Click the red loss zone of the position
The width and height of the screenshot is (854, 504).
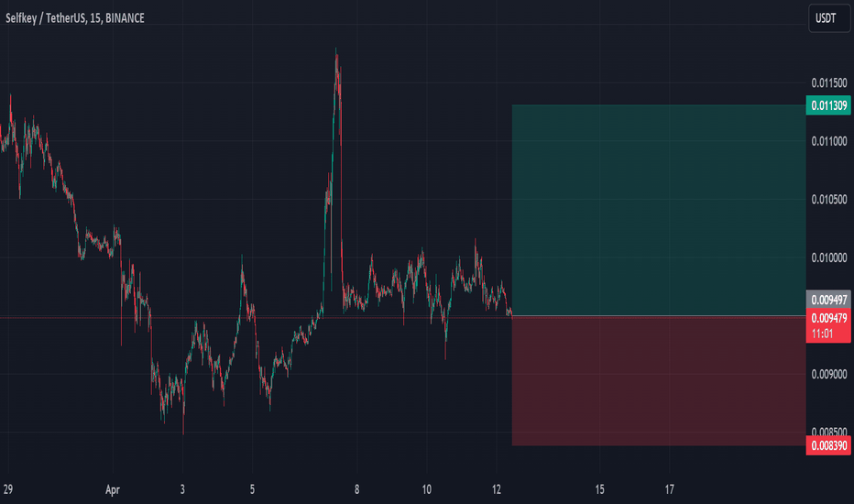click(x=659, y=381)
